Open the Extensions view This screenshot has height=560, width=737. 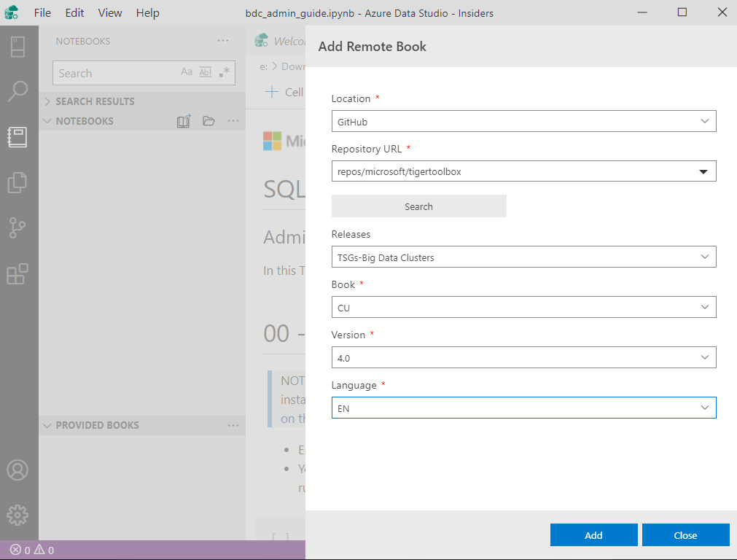17,274
